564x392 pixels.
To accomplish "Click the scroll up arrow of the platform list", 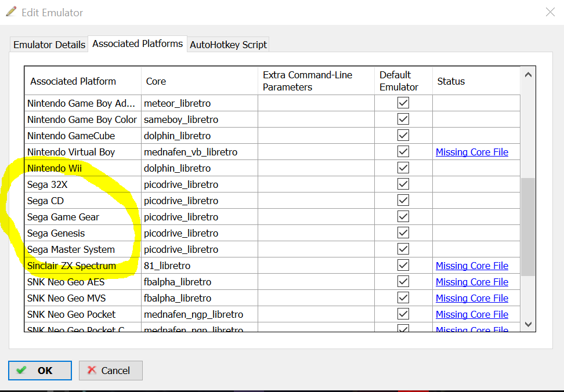I will click(x=528, y=75).
